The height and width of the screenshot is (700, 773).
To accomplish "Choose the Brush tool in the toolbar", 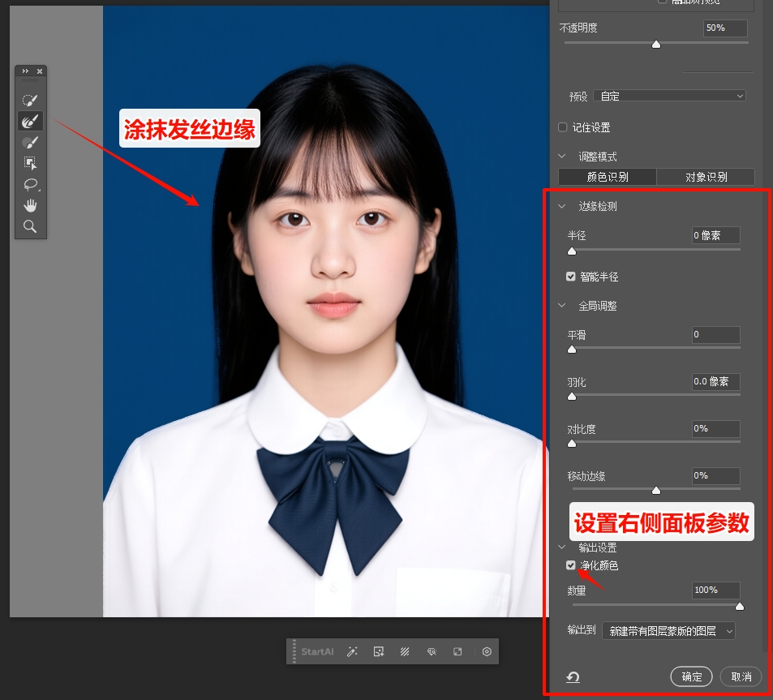I will tap(30, 142).
